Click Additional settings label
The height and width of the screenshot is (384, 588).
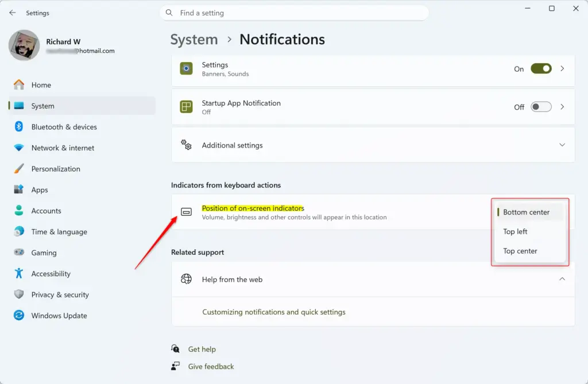coord(232,145)
